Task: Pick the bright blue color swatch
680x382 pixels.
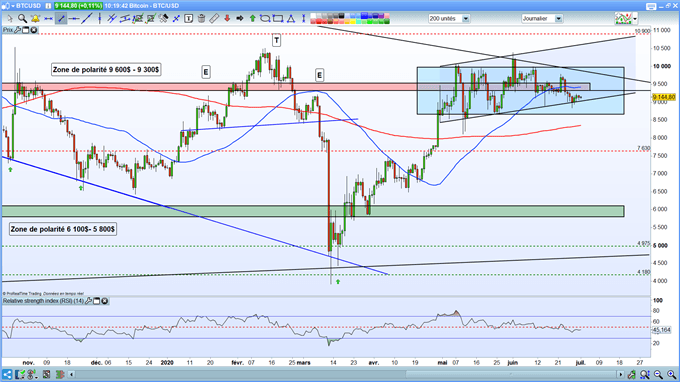Action: click(x=364, y=16)
